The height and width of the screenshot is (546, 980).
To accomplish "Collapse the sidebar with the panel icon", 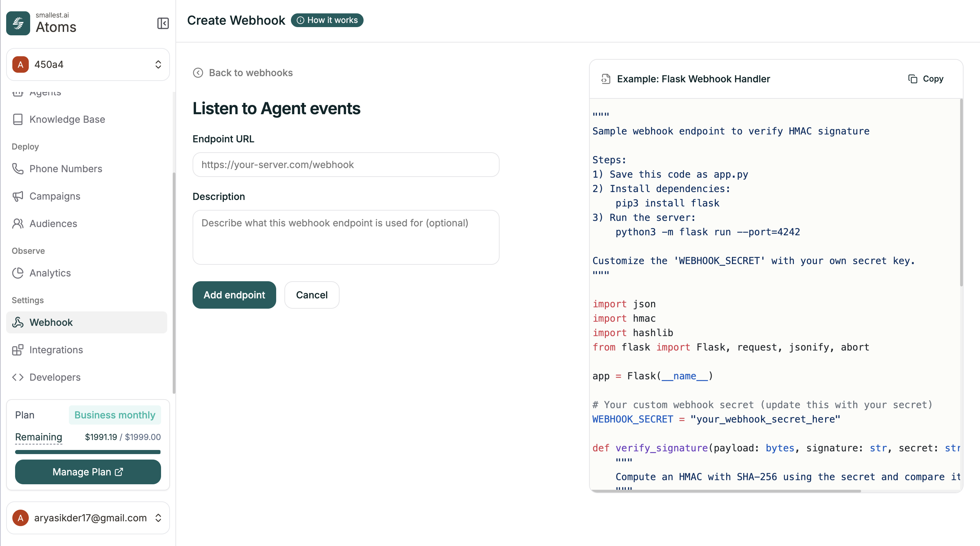I will coord(163,23).
